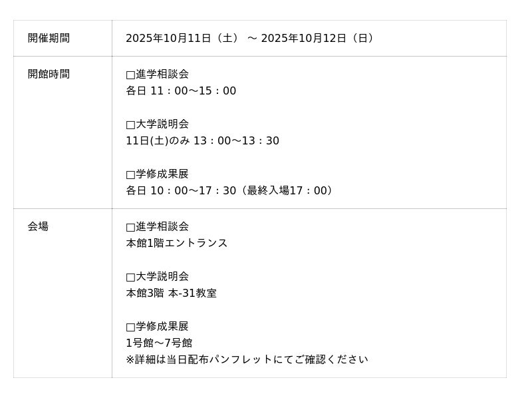Tick the 大学説明会 square in the 会場 row
Screen dimensions: 532x398
(x=130, y=277)
